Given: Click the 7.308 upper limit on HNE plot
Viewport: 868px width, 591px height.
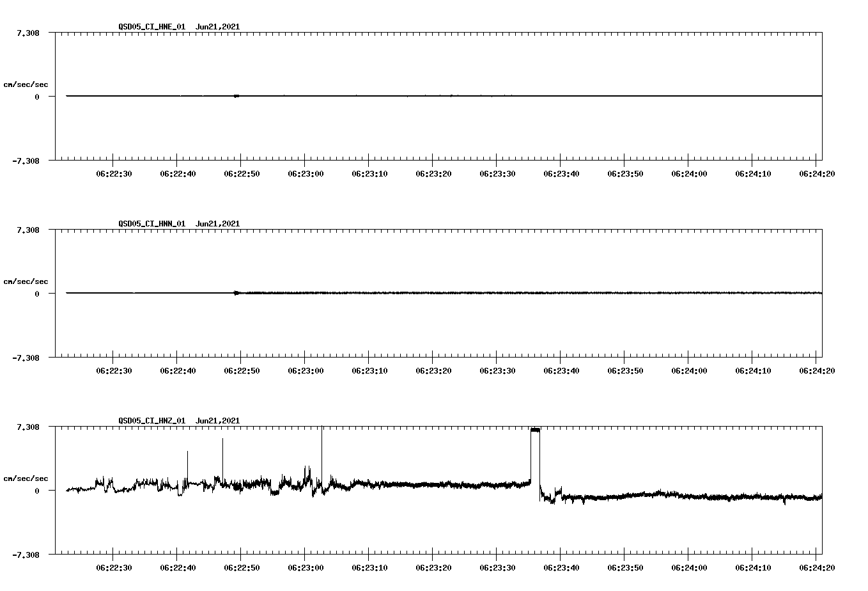Looking at the screenshot, I should click(x=28, y=33).
